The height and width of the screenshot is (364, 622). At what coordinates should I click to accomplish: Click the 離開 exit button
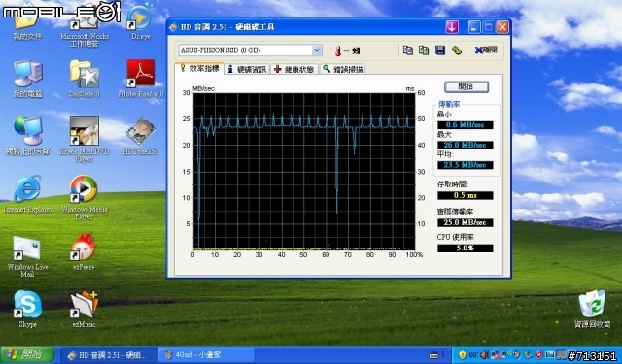click(x=486, y=50)
